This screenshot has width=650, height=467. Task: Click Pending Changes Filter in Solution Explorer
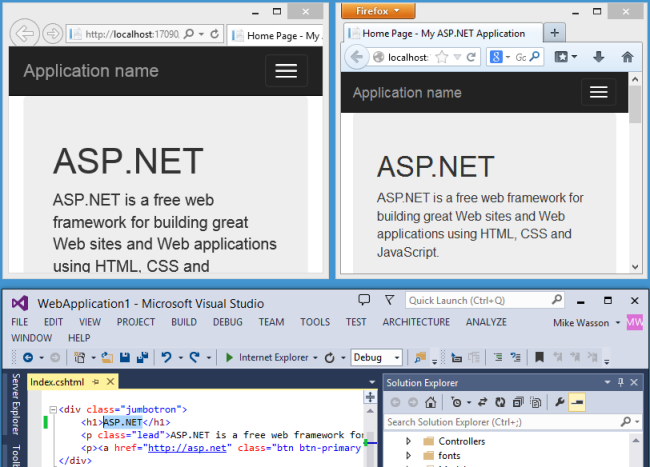pos(456,402)
